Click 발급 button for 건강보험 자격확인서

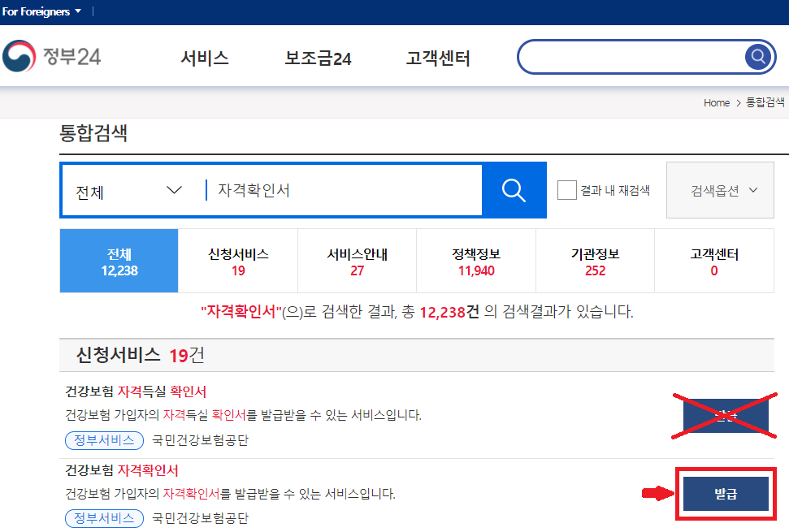725,494
